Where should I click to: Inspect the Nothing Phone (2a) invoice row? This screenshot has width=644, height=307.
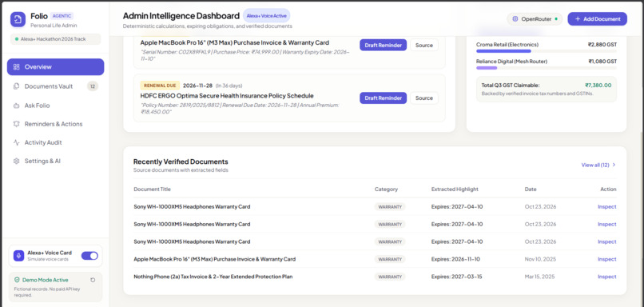[x=607, y=277]
